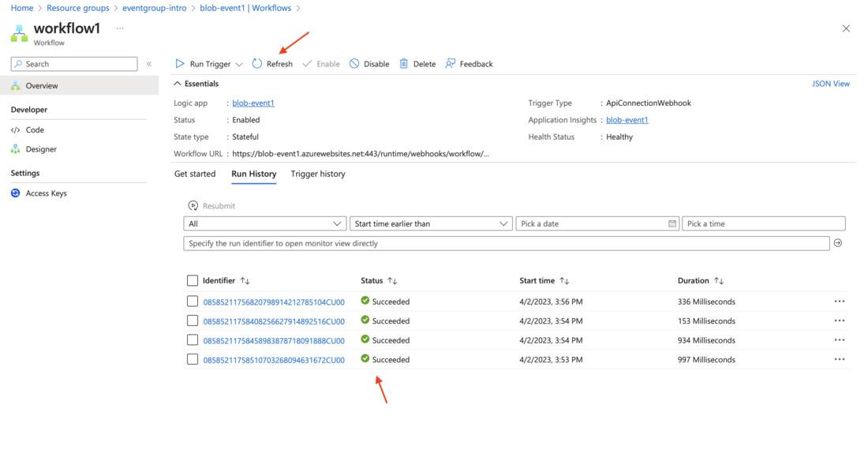Image resolution: width=868 pixels, height=450 pixels.
Task: Open blob-event1 Application Insights link
Action: click(x=627, y=119)
